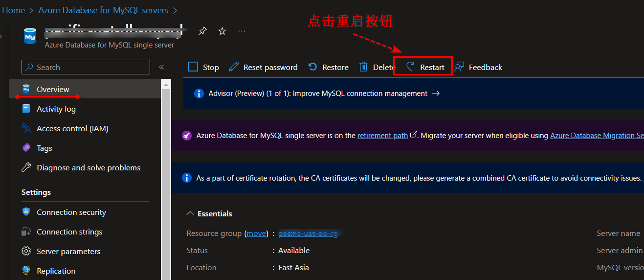
Task: Click the Activity log icon
Action: [x=26, y=109]
